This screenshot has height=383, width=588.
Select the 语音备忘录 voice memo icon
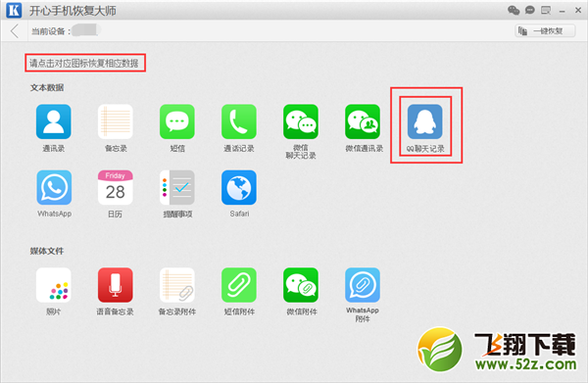(115, 285)
